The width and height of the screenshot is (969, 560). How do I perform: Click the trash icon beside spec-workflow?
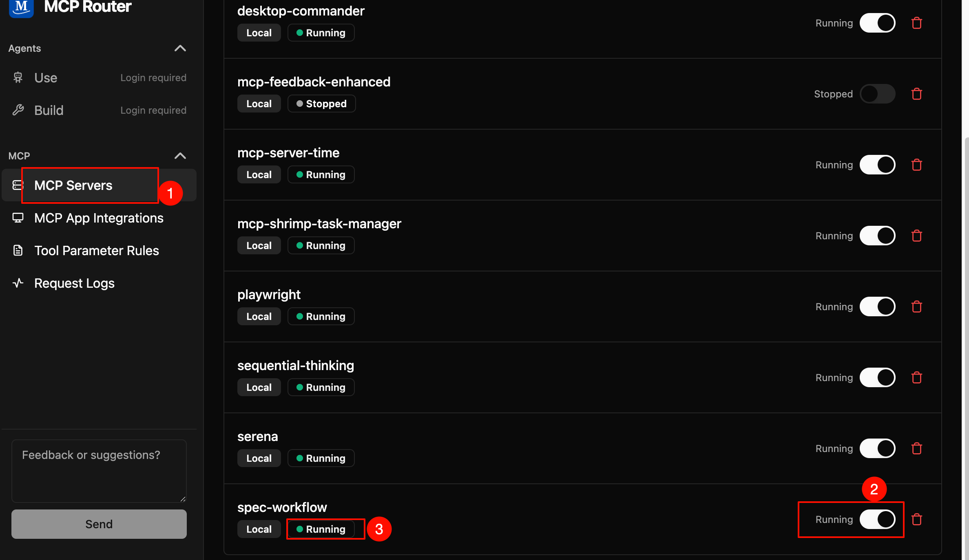[x=917, y=519]
